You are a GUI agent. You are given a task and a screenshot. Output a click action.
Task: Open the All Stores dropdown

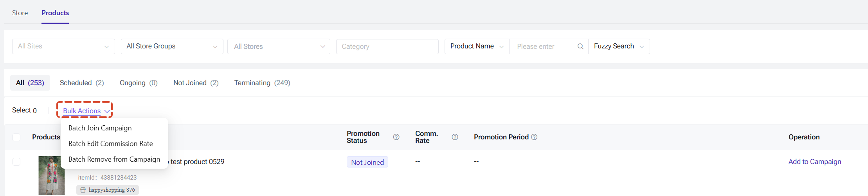click(279, 46)
